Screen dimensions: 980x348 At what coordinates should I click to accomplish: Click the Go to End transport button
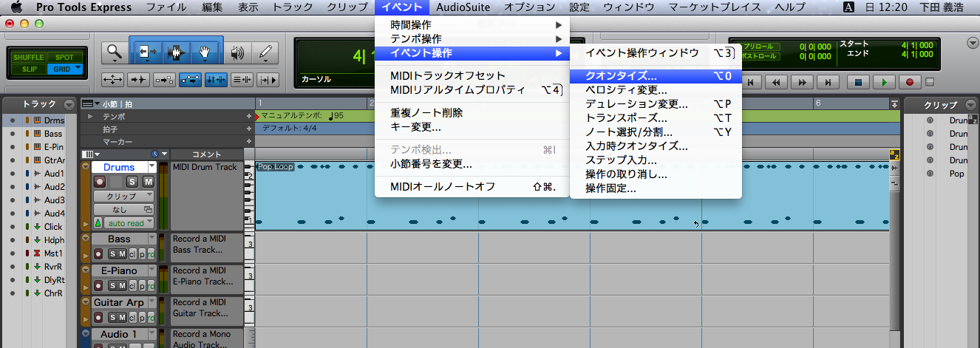click(x=829, y=82)
